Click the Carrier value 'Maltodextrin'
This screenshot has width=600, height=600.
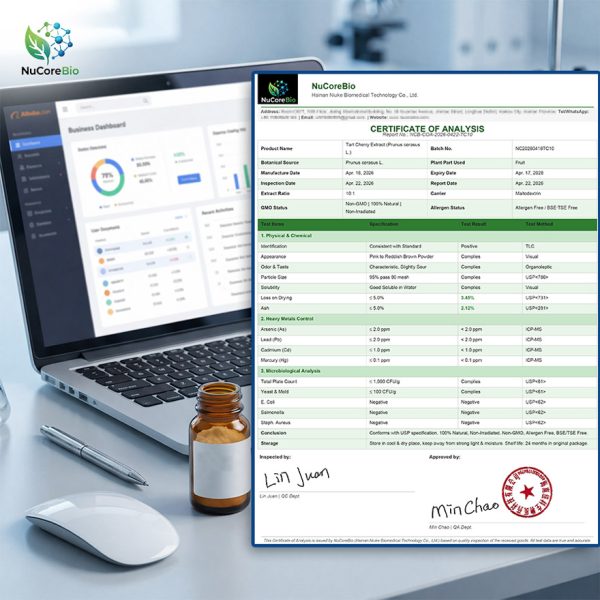click(x=528, y=194)
